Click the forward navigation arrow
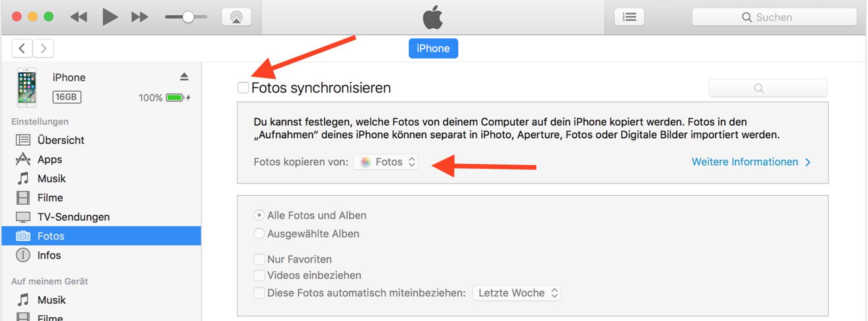 [x=43, y=48]
